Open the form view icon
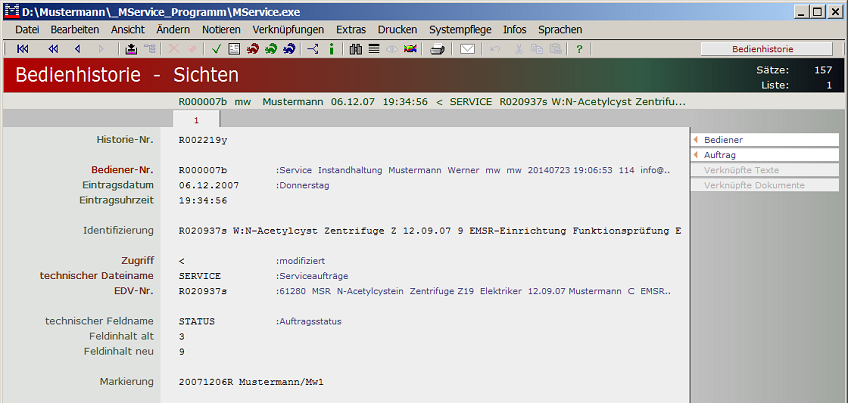 234,49
